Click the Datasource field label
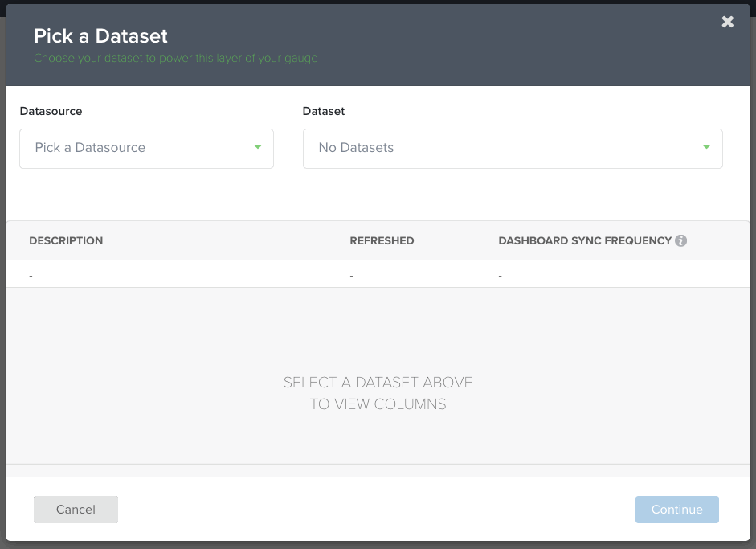Screen dimensions: 756x549 tap(51, 111)
